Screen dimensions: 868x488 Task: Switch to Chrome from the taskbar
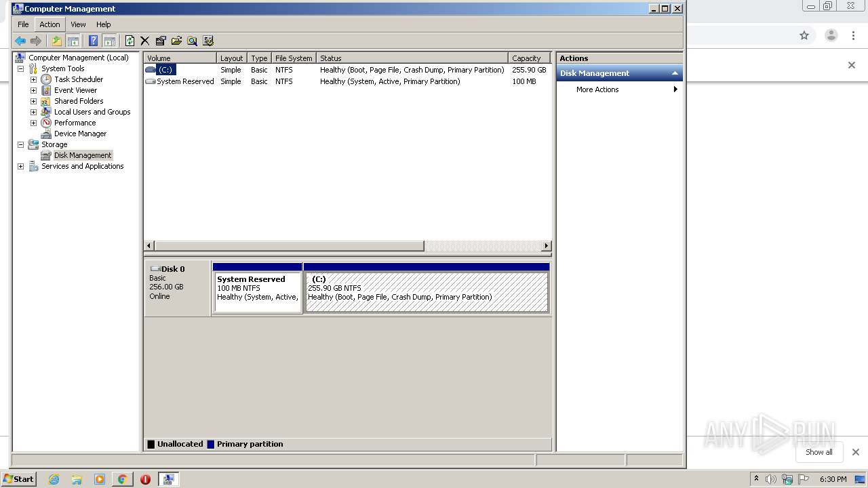(122, 479)
